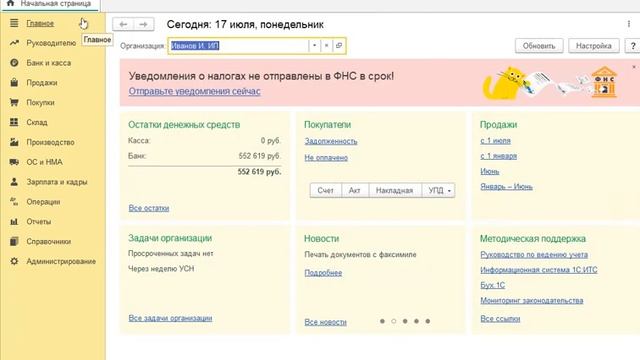The height and width of the screenshot is (360, 640).
Task: Select the last news pagination dot
Action: pyautogui.click(x=428, y=321)
